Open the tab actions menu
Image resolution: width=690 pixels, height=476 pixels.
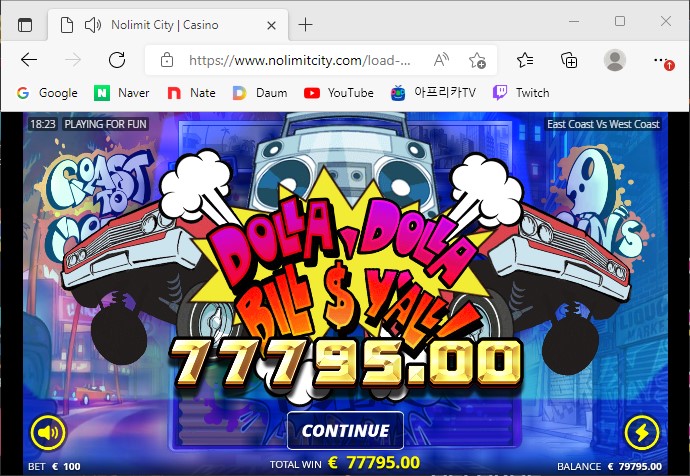point(25,25)
